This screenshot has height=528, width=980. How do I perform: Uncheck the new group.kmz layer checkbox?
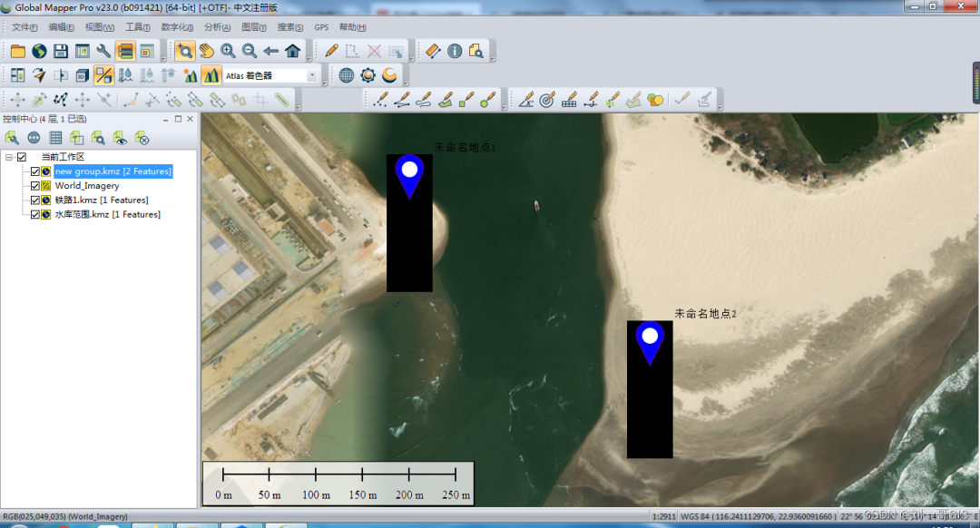(x=35, y=171)
